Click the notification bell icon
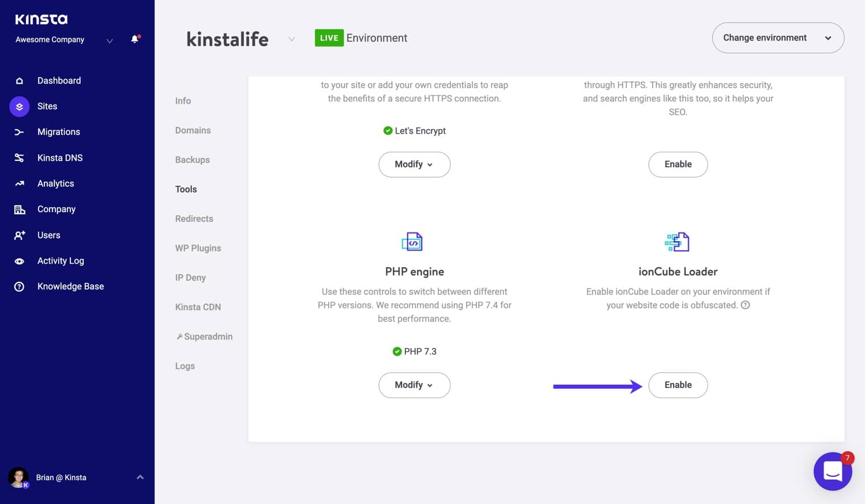This screenshot has height=504, width=865. pyautogui.click(x=134, y=39)
